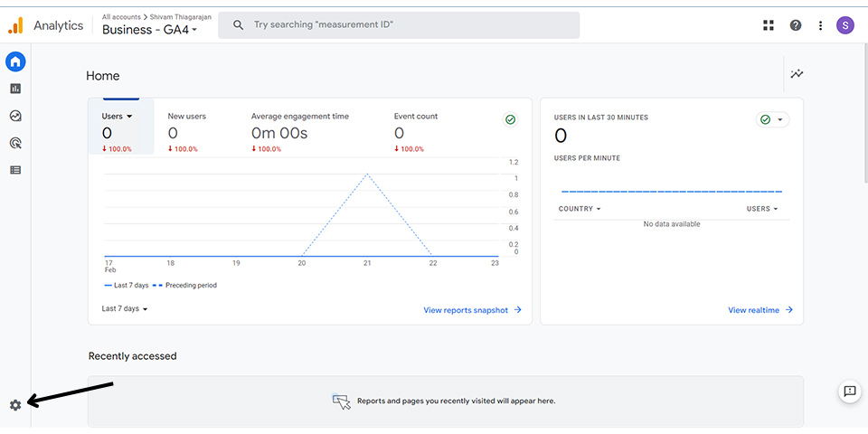
Task: Open the Google apps grid icon
Action: pyautogui.click(x=769, y=25)
